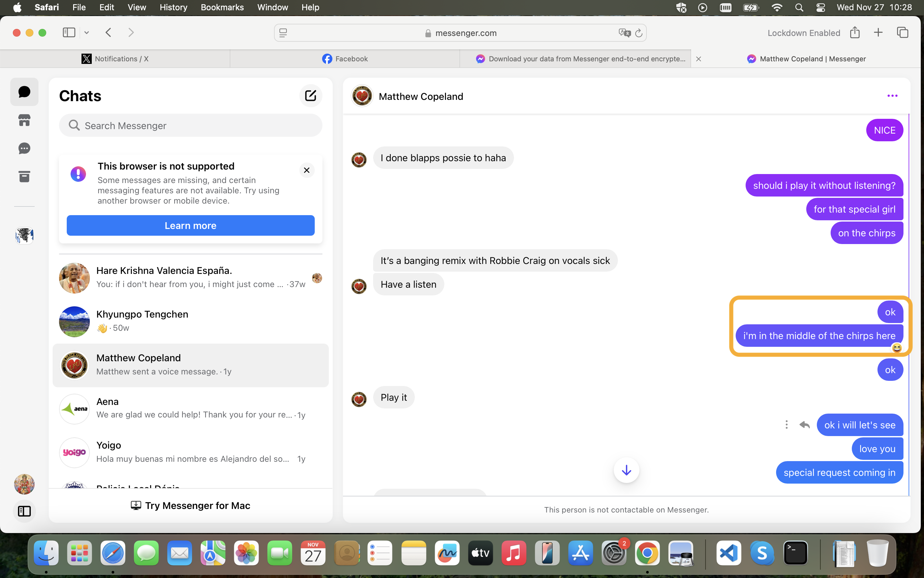Open the Archive icon in sidebar
This screenshot has width=924, height=578.
[24, 177]
